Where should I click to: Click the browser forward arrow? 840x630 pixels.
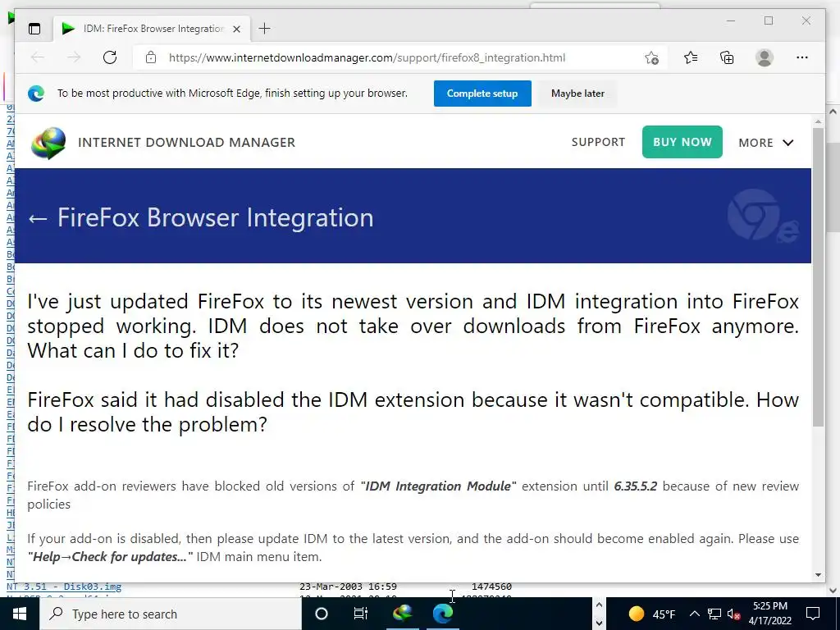[x=74, y=57]
